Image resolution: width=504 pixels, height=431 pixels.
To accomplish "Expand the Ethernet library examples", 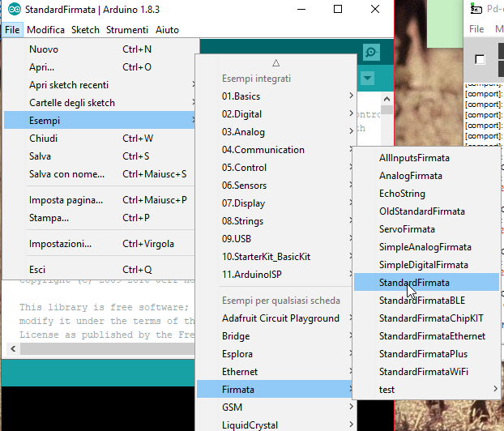I will [275, 372].
